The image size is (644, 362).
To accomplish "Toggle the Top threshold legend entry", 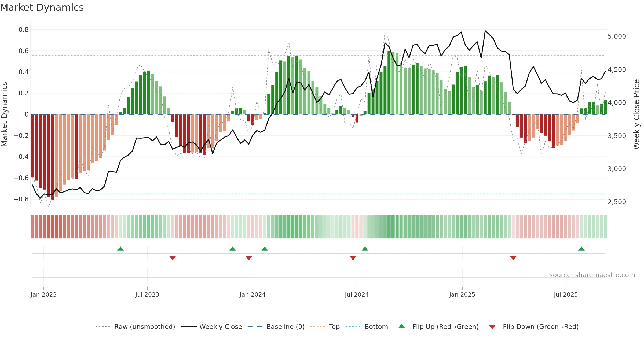I will pyautogui.click(x=325, y=327).
